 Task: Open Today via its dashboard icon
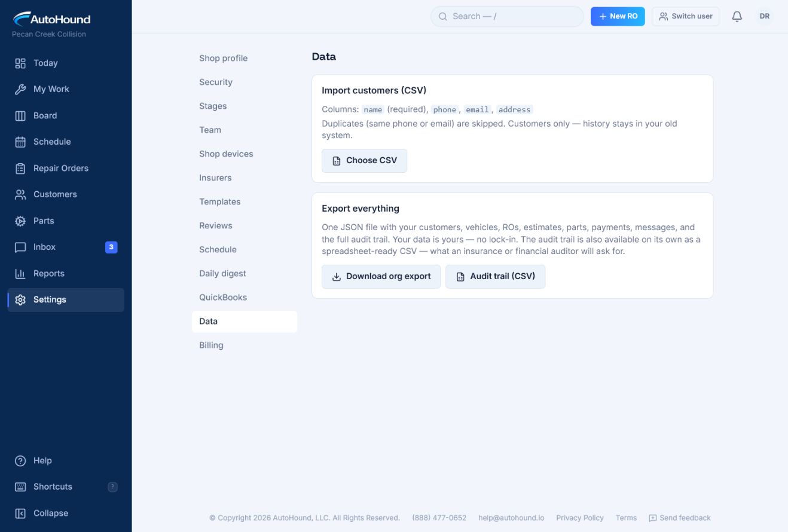pyautogui.click(x=20, y=63)
